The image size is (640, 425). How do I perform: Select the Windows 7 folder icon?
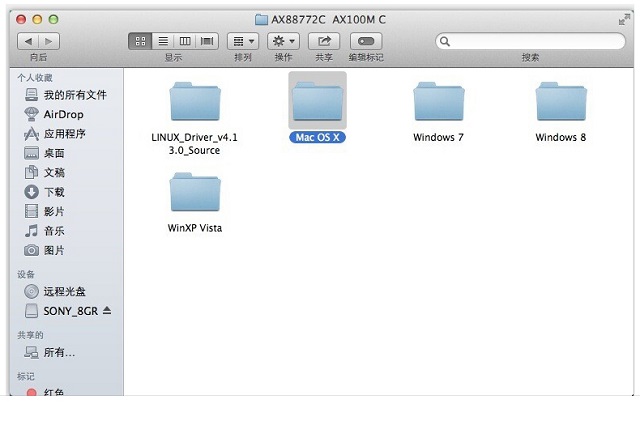click(439, 101)
